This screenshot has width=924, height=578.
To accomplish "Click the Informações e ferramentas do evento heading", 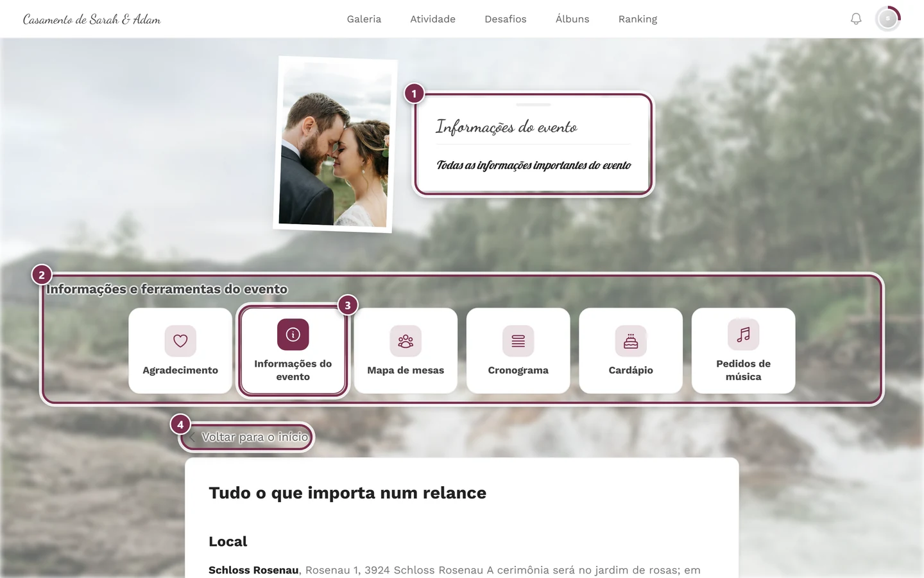I will [x=167, y=289].
